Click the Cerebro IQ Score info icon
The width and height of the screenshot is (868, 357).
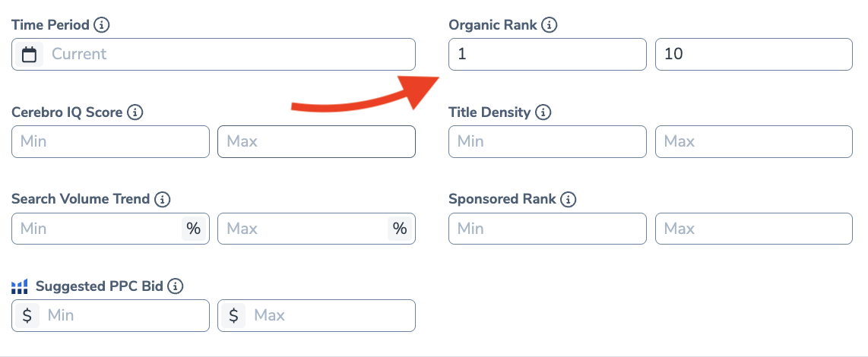pos(135,112)
